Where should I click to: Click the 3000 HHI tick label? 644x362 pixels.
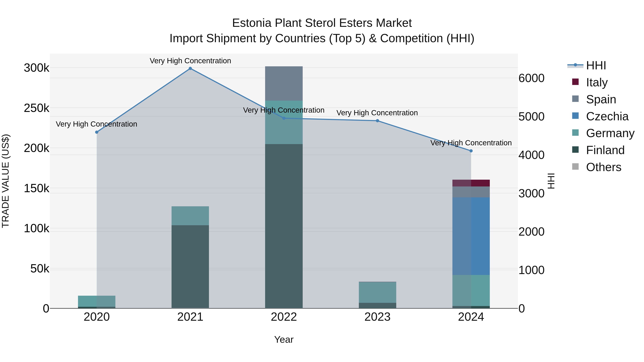click(531, 193)
